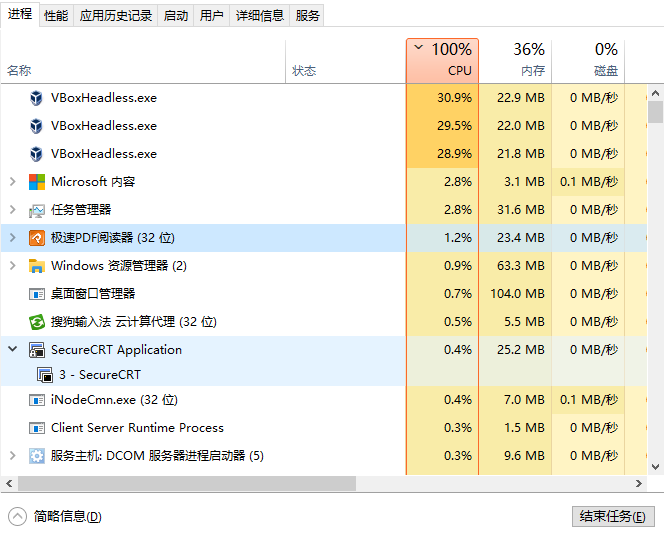Collapse the SecureCRT Application group
This screenshot has height=541, width=664.
[x=12, y=350]
